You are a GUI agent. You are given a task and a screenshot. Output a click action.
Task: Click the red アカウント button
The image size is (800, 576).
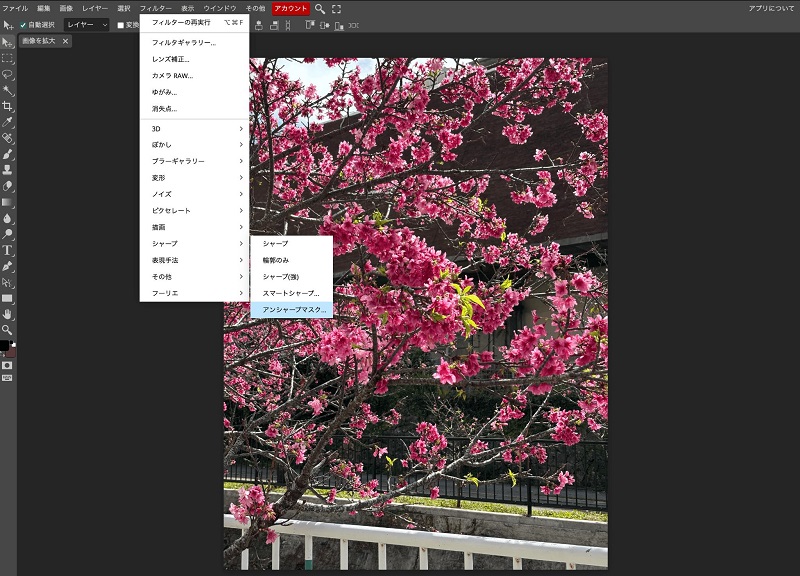click(291, 8)
